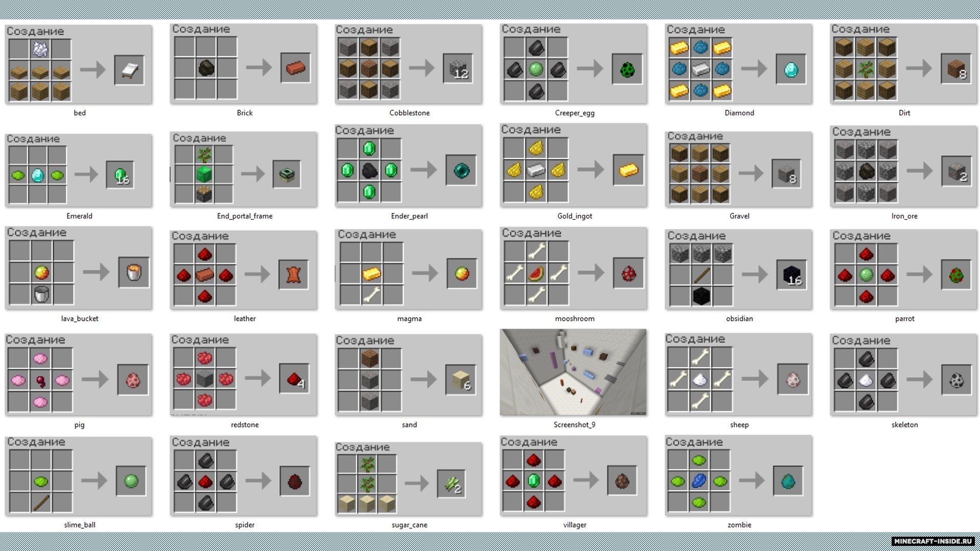Click the lava bucket result icon
Screen dimensions: 980x551
[x=134, y=272]
